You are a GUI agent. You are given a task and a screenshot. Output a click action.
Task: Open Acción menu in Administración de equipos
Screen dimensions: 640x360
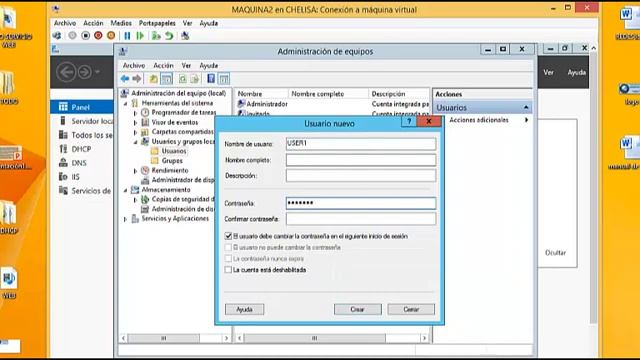[x=163, y=65]
